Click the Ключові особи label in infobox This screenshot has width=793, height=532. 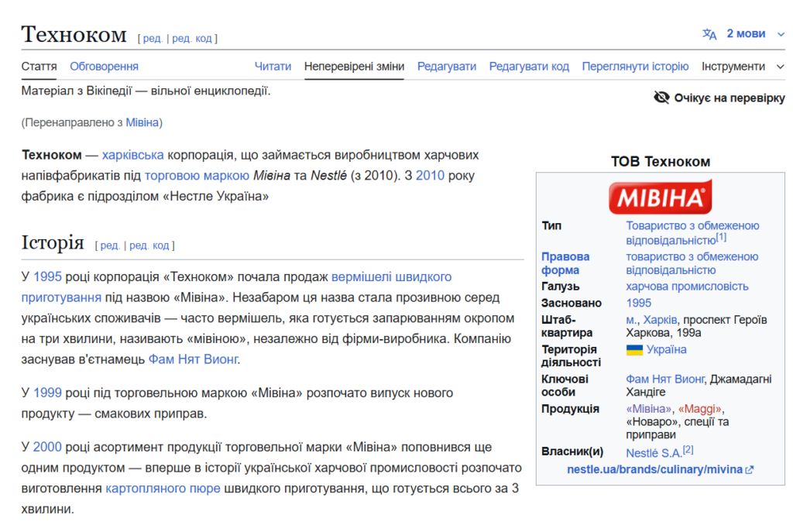click(565, 386)
